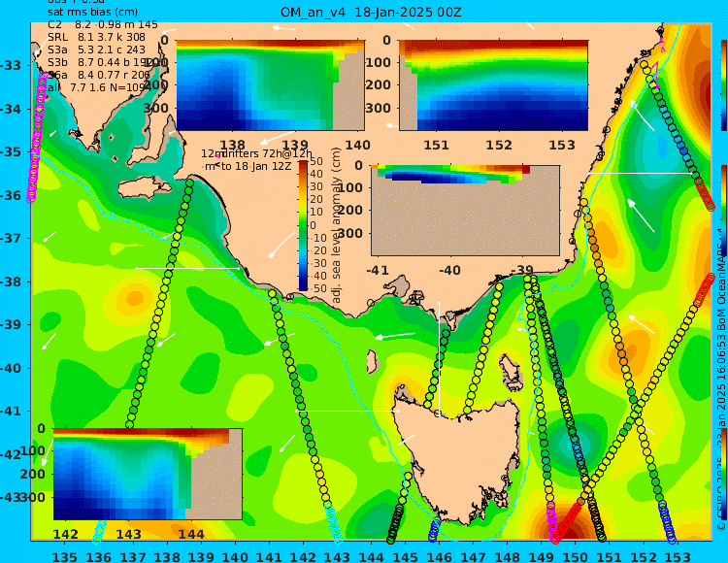Open the depth section inset spanning 151–153
This screenshot has height=563, width=728.
click(493, 85)
